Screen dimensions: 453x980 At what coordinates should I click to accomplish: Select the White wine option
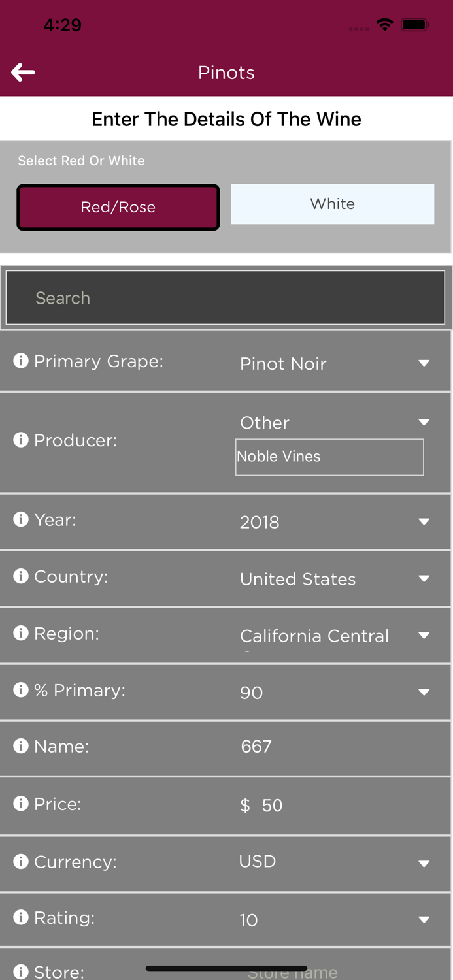click(x=332, y=203)
